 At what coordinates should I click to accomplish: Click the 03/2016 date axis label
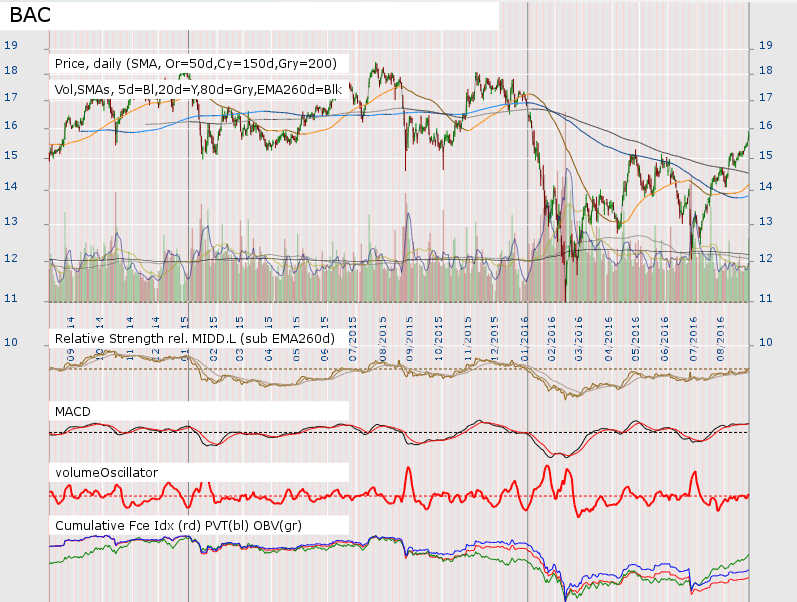point(578,339)
